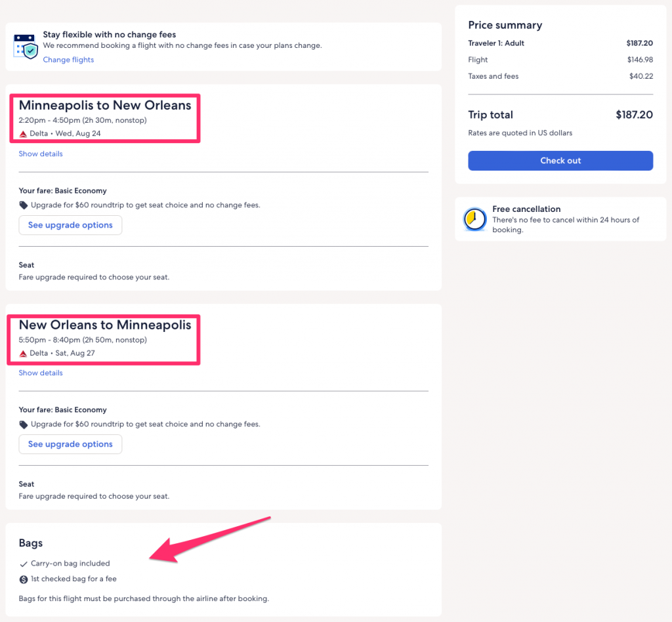Click the dollar icon for 1st checked bag
Image resolution: width=672 pixels, height=622 pixels.
pyautogui.click(x=24, y=579)
